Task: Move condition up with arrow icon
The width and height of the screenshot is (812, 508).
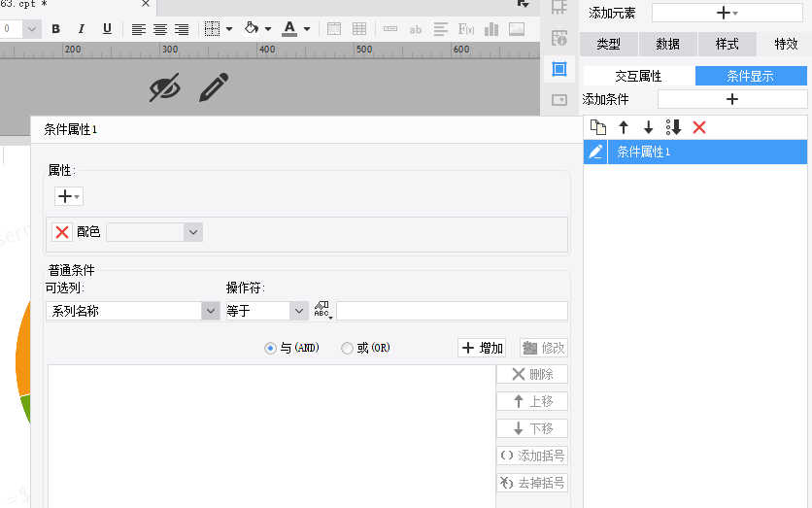Action: point(624,127)
